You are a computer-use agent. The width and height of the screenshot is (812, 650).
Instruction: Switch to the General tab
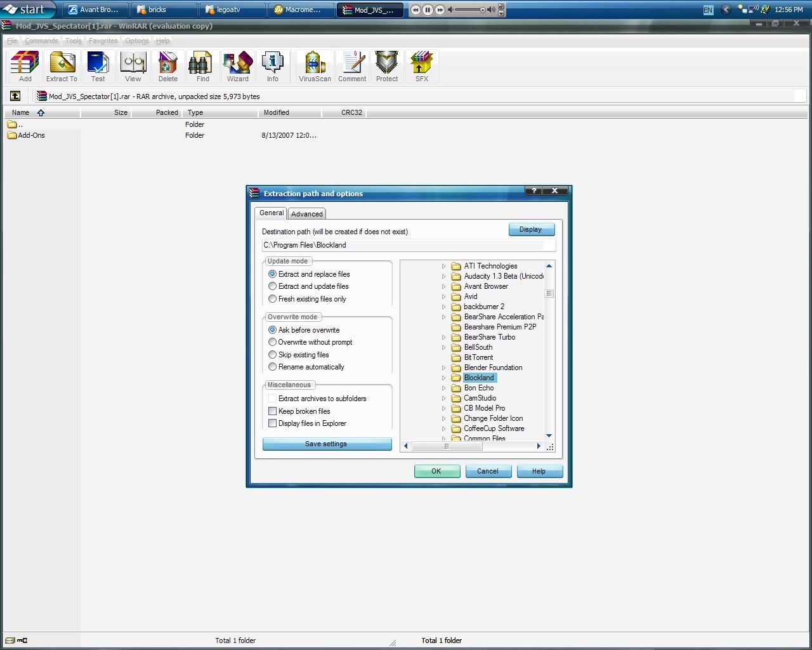[271, 213]
